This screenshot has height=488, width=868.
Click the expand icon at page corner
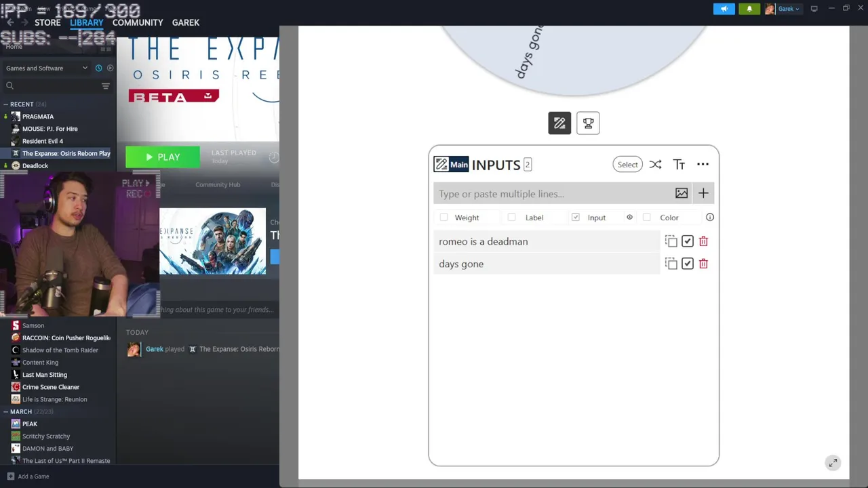tap(833, 463)
